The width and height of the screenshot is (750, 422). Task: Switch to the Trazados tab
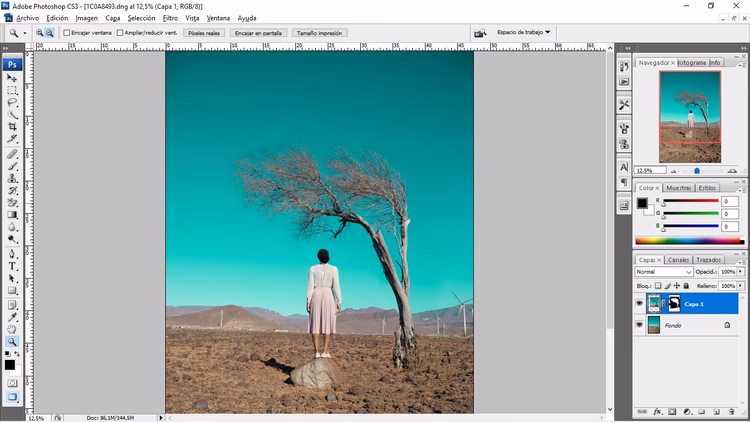[x=708, y=260]
